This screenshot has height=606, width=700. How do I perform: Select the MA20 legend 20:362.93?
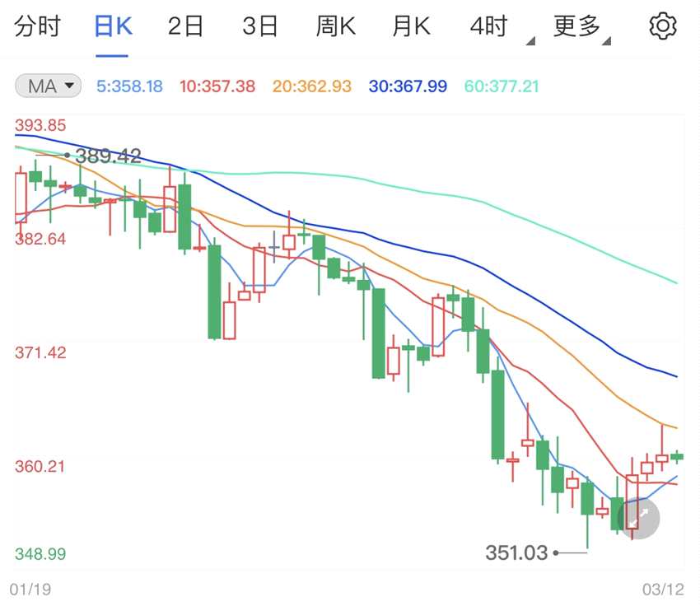pyautogui.click(x=312, y=86)
